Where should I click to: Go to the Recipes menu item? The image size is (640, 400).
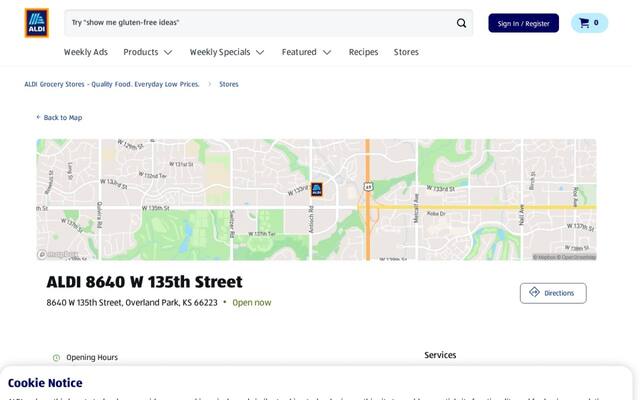(363, 52)
